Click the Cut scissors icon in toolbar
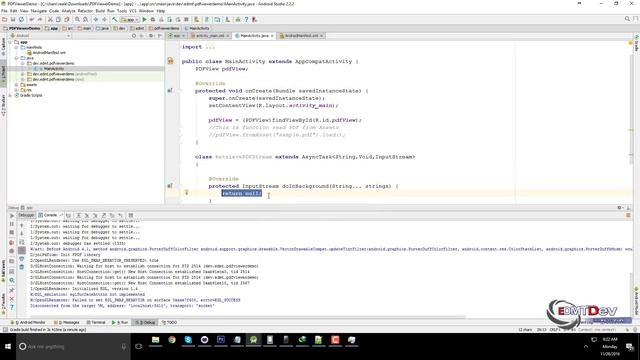The image size is (640, 360). [x=50, y=20]
